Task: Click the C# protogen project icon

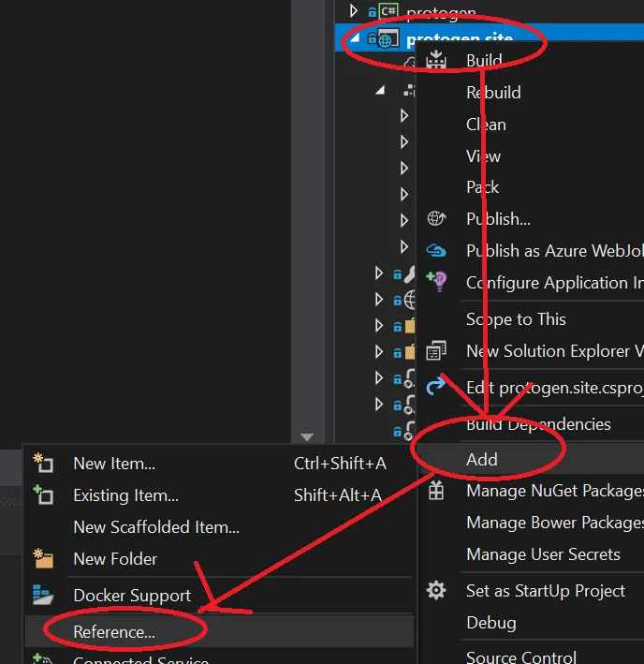Action: [388, 10]
